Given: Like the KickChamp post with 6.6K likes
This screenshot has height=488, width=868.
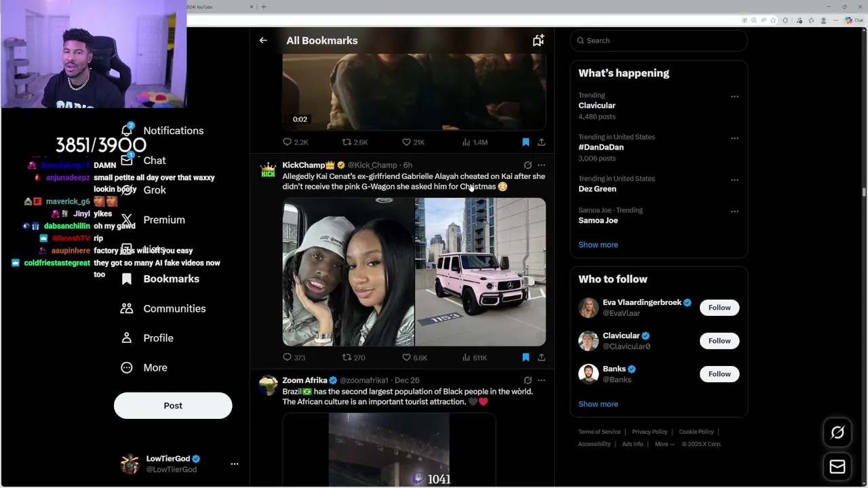Looking at the screenshot, I should pos(414,357).
